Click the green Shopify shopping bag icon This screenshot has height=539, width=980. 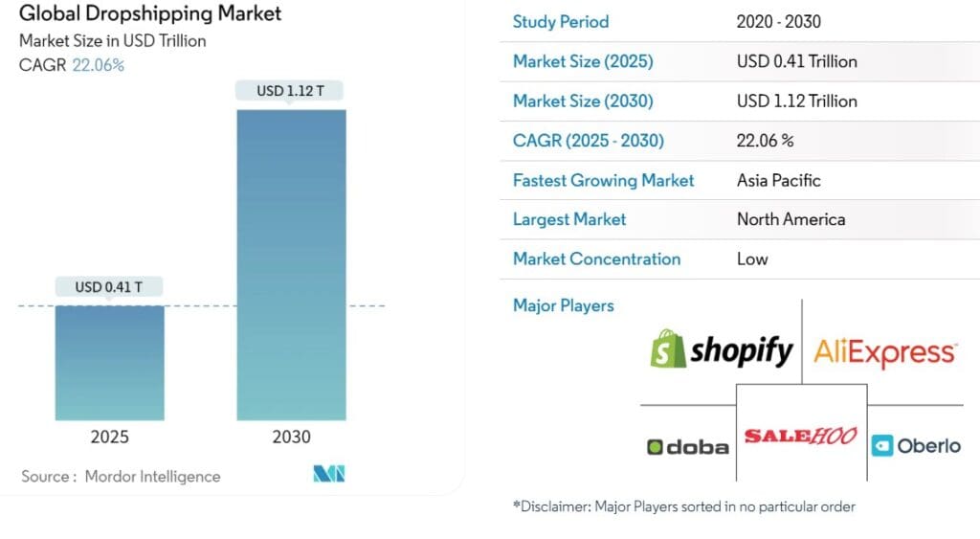point(667,348)
